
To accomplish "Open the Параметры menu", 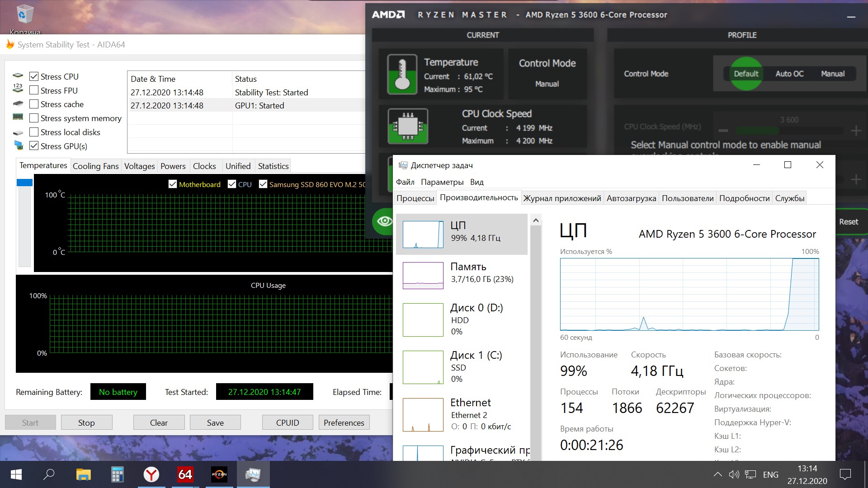I will click(x=442, y=182).
